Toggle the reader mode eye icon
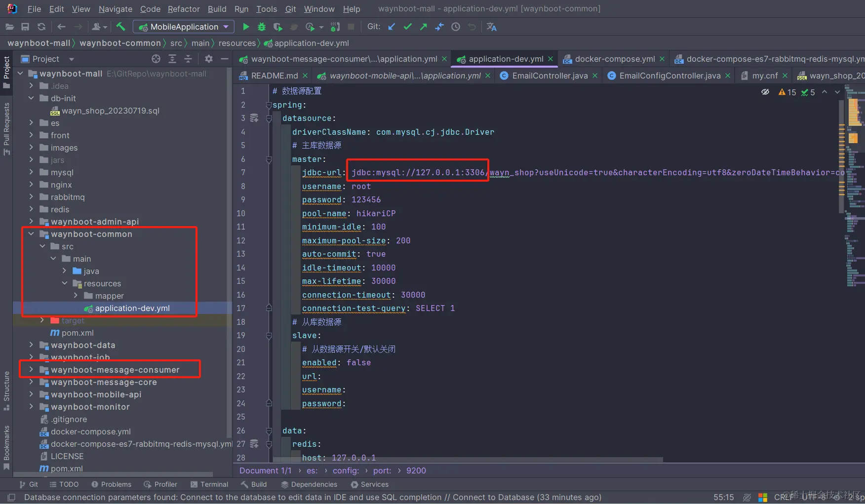The width and height of the screenshot is (865, 504). point(765,92)
